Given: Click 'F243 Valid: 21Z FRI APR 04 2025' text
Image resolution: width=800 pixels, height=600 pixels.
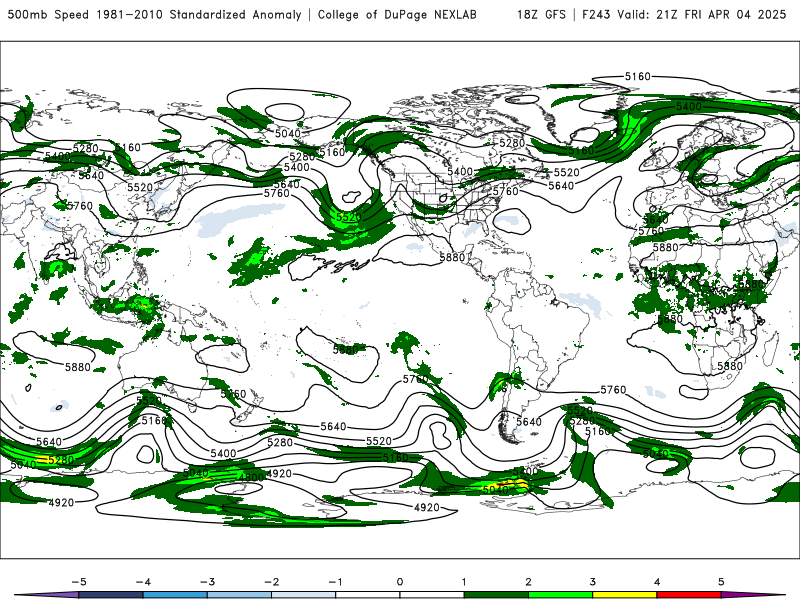Looking at the screenshot, I should [x=684, y=15].
